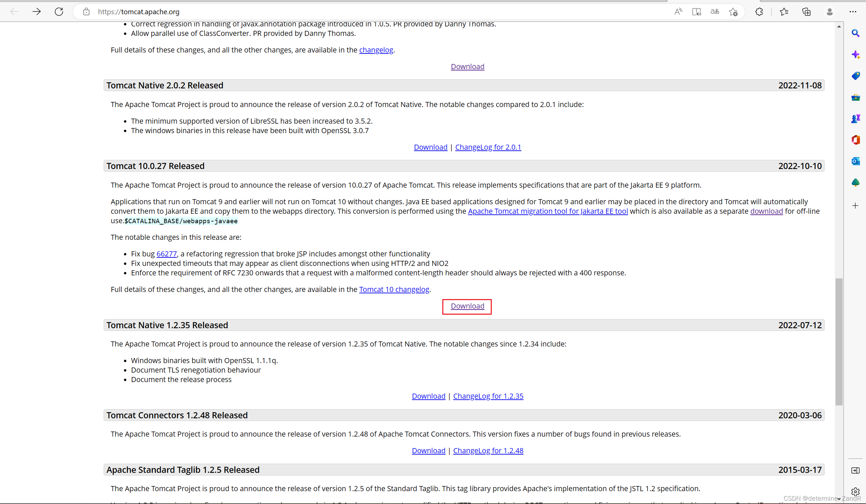
Task: Click the browser forward arrow
Action: [x=37, y=12]
